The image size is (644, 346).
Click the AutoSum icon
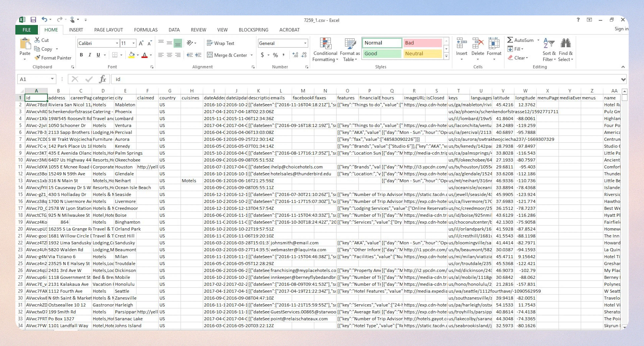tap(511, 40)
